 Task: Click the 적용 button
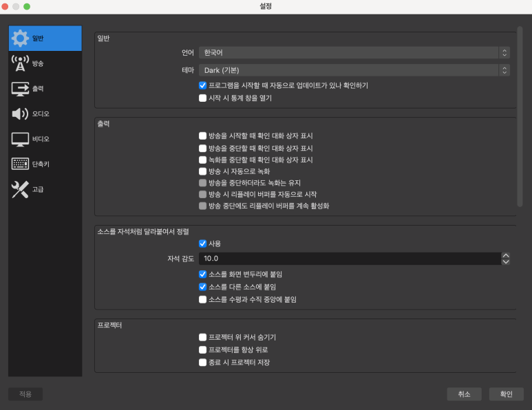(25, 394)
